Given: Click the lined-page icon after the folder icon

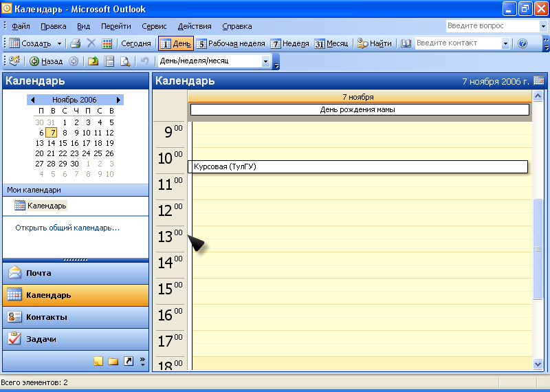Looking at the screenshot, I should (x=109, y=61).
